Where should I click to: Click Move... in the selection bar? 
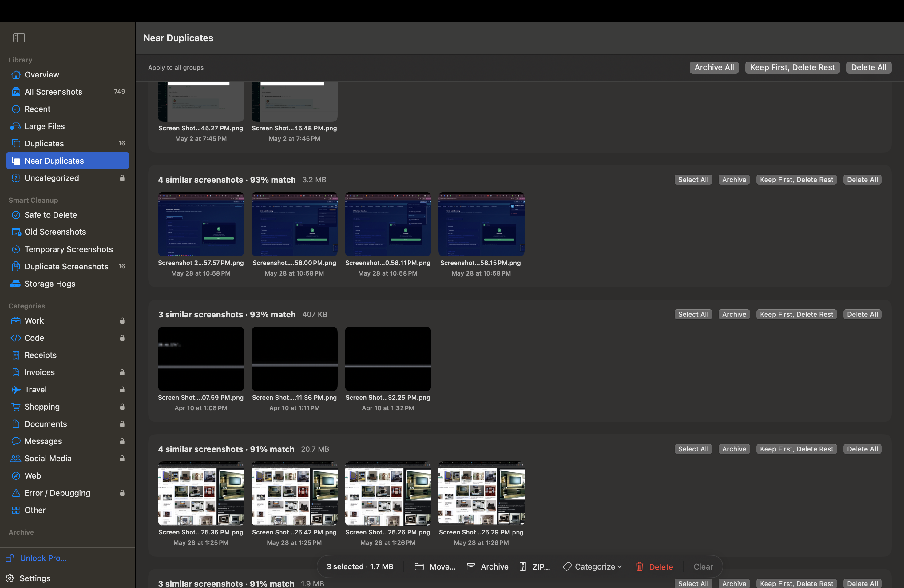coord(435,566)
